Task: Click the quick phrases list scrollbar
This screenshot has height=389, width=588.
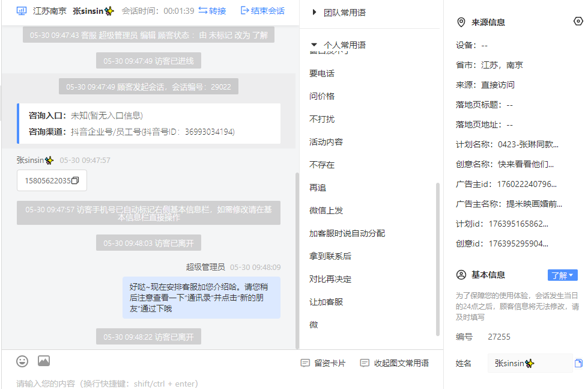Action: [x=437, y=259]
